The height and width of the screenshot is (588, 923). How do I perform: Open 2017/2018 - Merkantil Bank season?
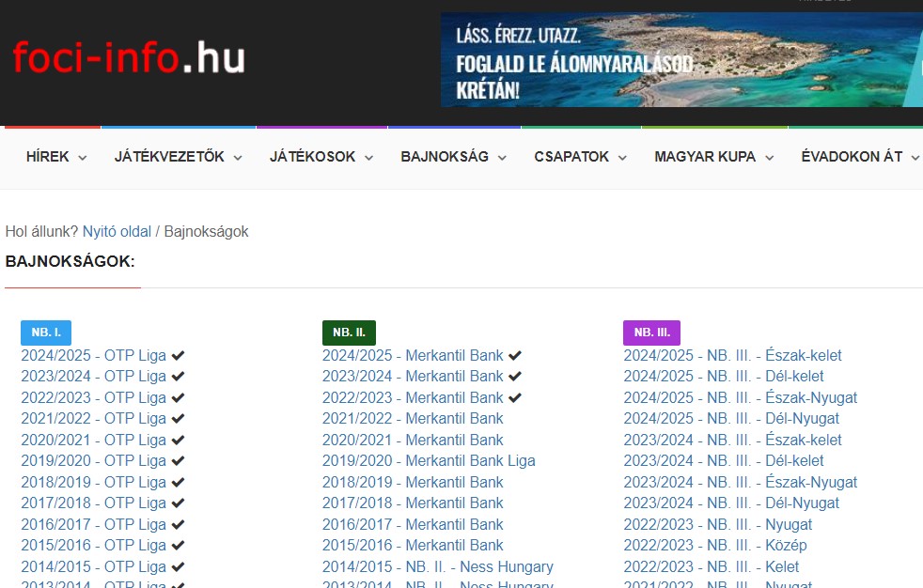coord(413,503)
